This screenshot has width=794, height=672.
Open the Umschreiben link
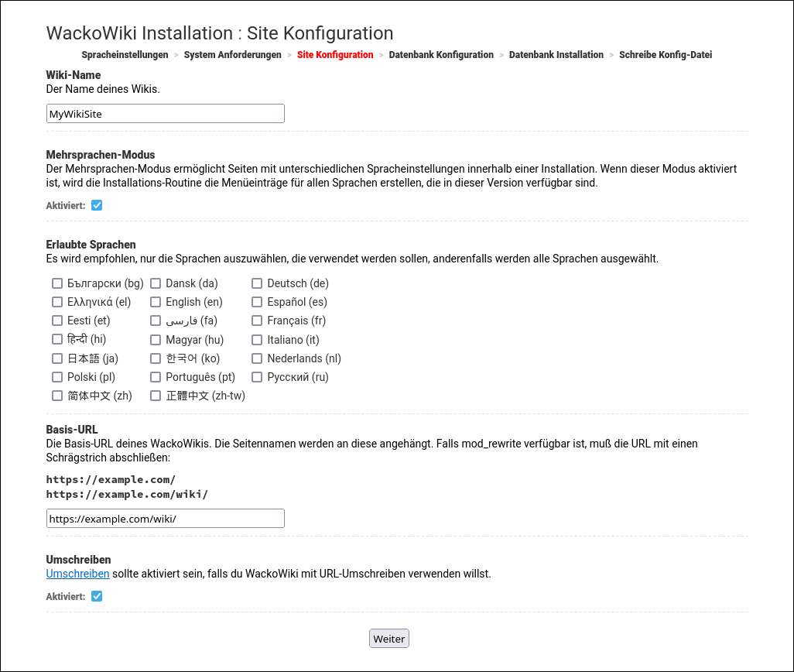tap(77, 574)
